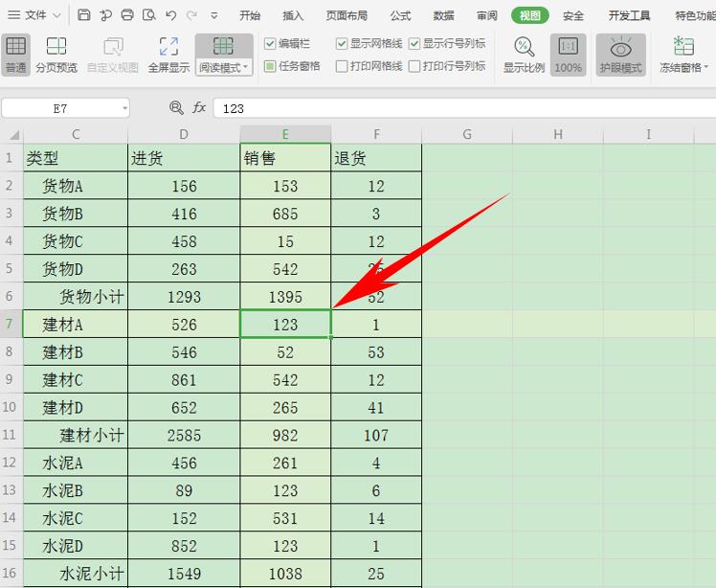
Task: Select column E header
Action: click(x=285, y=134)
